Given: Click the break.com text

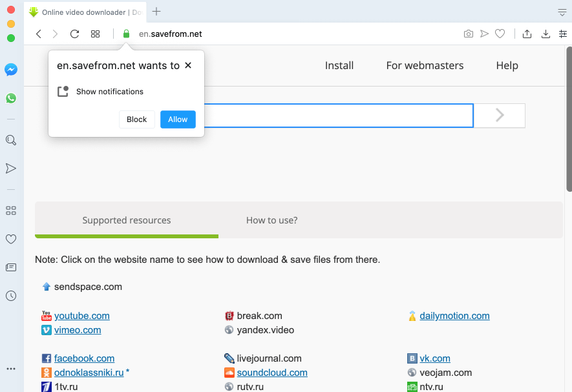Looking at the screenshot, I should (259, 316).
